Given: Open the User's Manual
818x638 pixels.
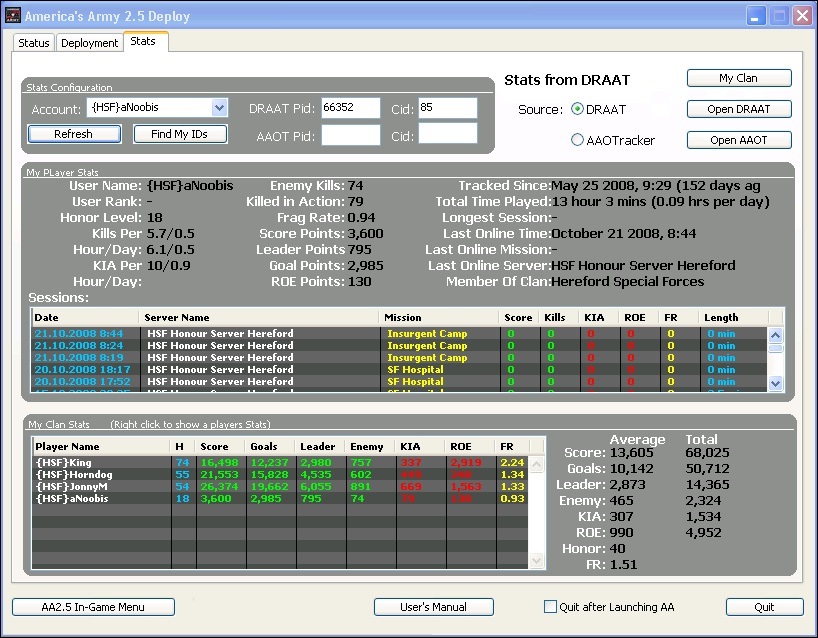Looking at the screenshot, I should (x=434, y=607).
